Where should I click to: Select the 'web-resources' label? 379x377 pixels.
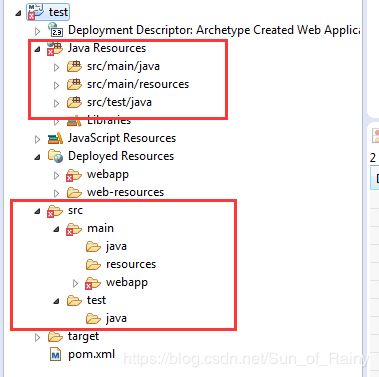point(126,192)
